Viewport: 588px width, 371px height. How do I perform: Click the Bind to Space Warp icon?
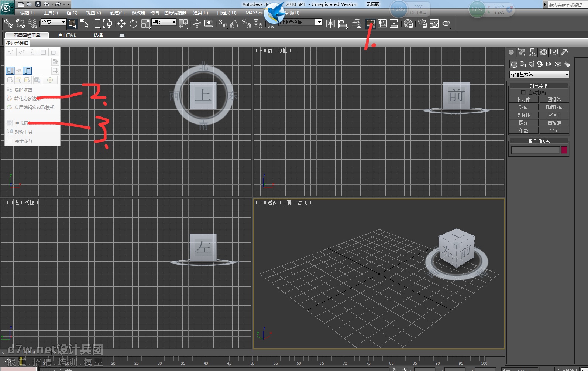coord(32,24)
